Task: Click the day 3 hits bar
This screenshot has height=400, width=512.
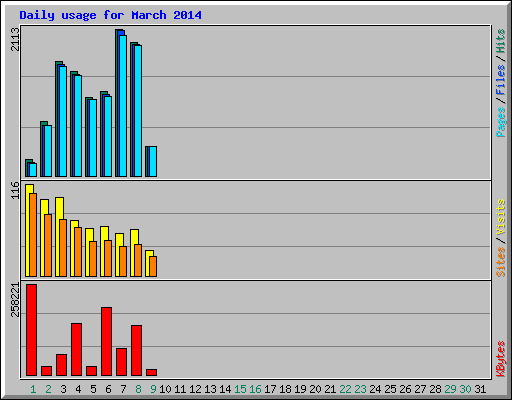Action: pos(57,119)
